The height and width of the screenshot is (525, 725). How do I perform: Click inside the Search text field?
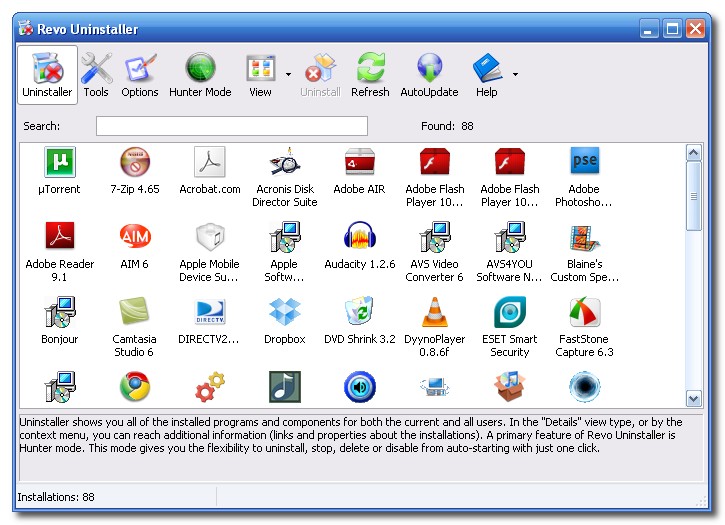click(x=231, y=126)
